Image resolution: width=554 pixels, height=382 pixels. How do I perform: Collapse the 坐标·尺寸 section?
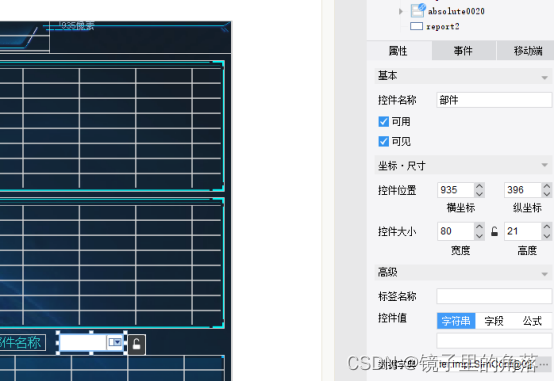click(544, 165)
